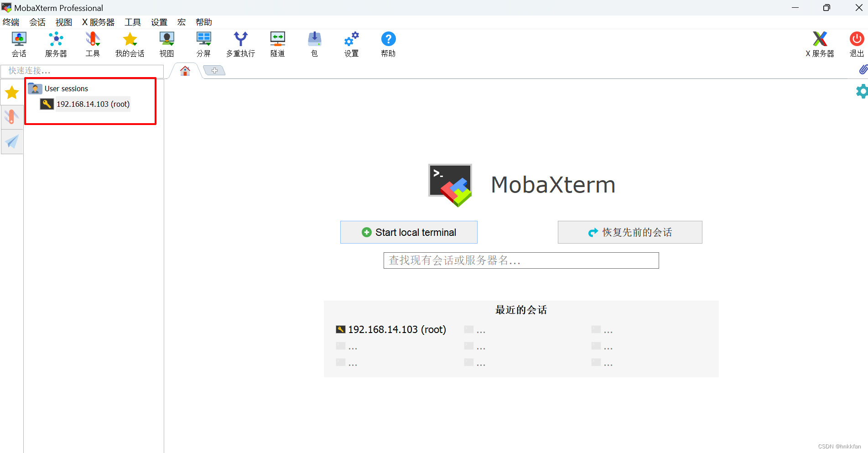868x453 pixels.
Task: Open the X 服务器 menu
Action: pos(98,22)
